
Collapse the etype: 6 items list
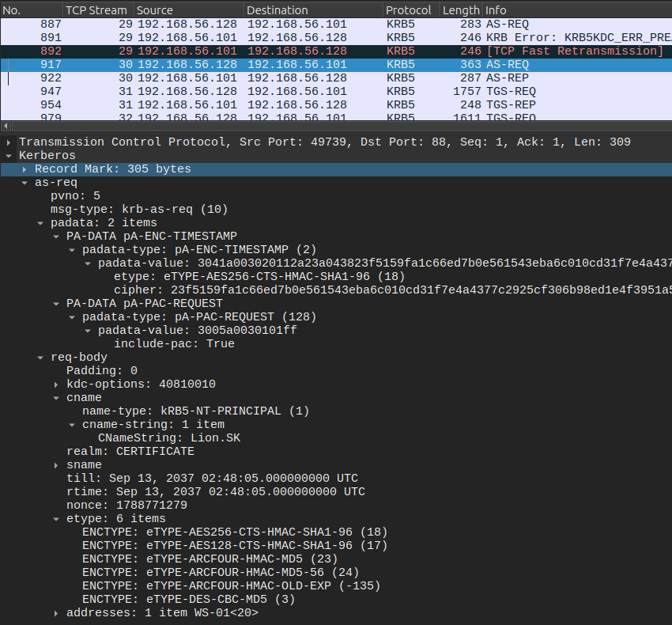pyautogui.click(x=56, y=518)
